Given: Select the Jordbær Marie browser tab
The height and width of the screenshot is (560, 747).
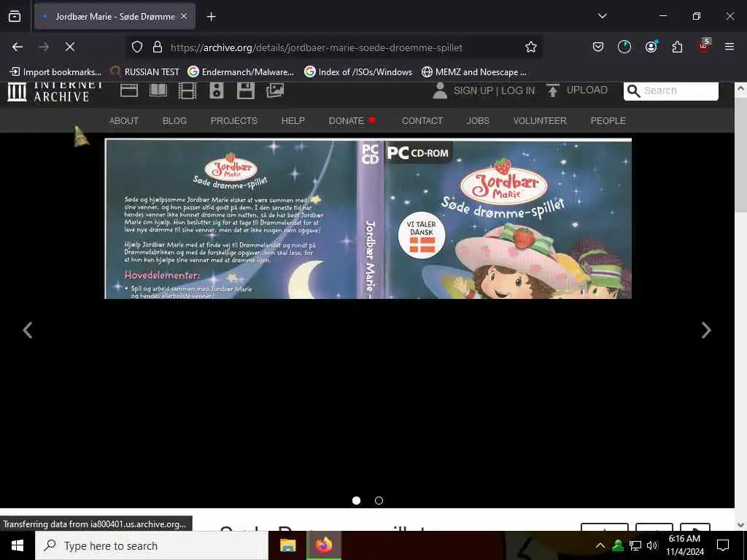Looking at the screenshot, I should click(115, 17).
